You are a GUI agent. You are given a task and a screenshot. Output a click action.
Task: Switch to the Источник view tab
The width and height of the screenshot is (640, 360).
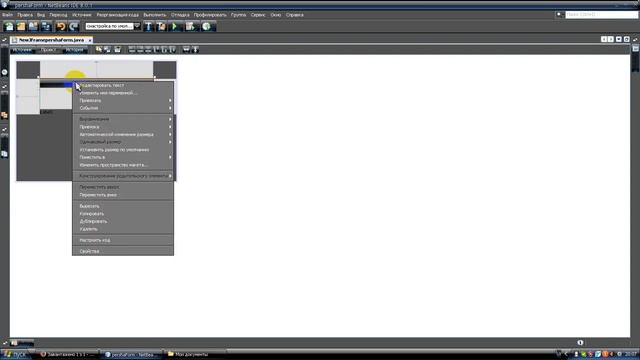22,50
